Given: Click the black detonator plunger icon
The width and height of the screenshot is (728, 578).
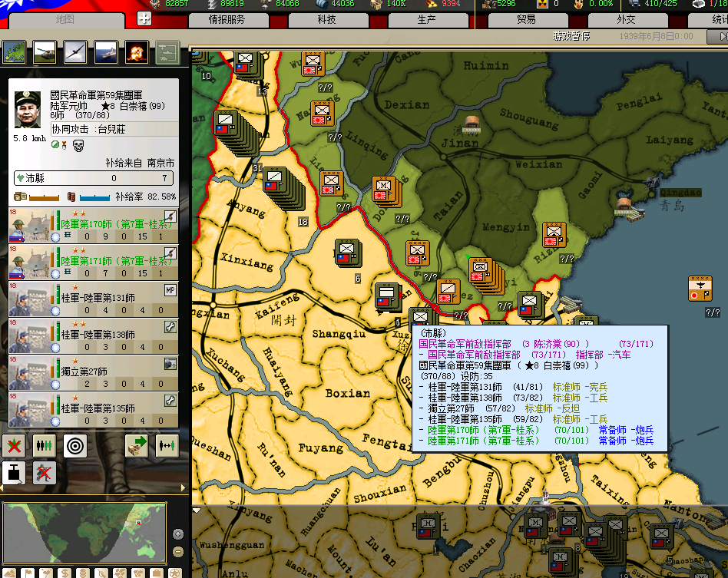Looking at the screenshot, I should click(x=14, y=473).
